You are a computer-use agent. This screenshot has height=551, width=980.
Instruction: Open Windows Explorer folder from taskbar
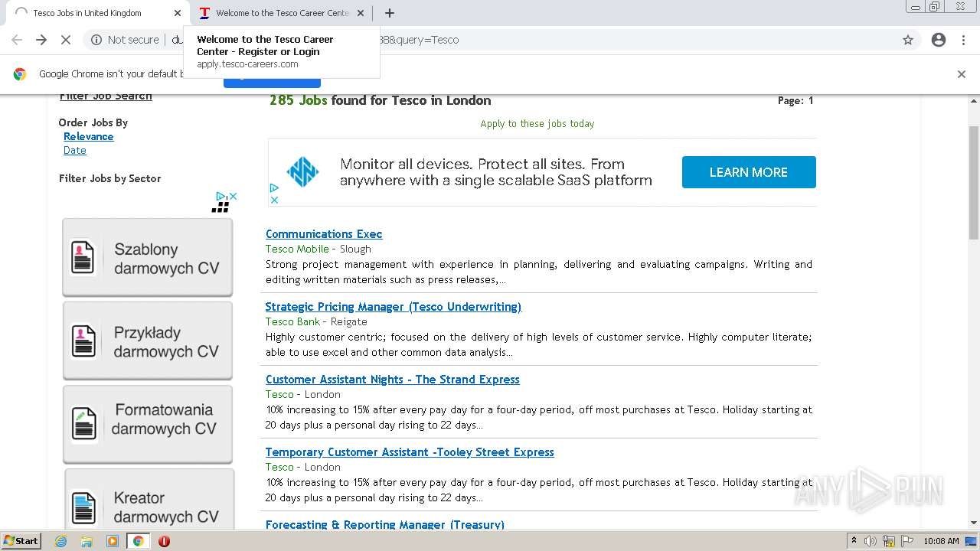click(x=87, y=541)
